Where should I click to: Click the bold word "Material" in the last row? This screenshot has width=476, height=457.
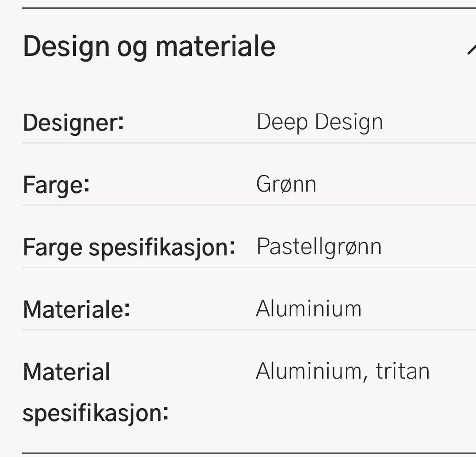66,372
